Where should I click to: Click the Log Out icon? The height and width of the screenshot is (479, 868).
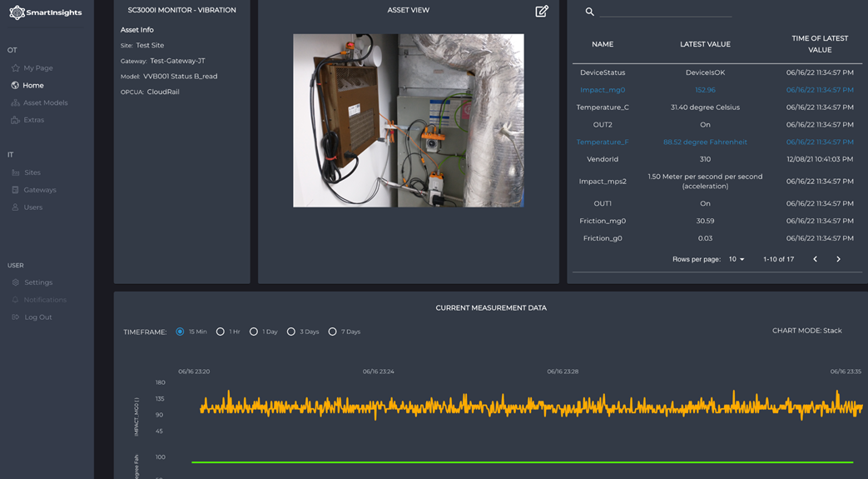pyautogui.click(x=15, y=317)
